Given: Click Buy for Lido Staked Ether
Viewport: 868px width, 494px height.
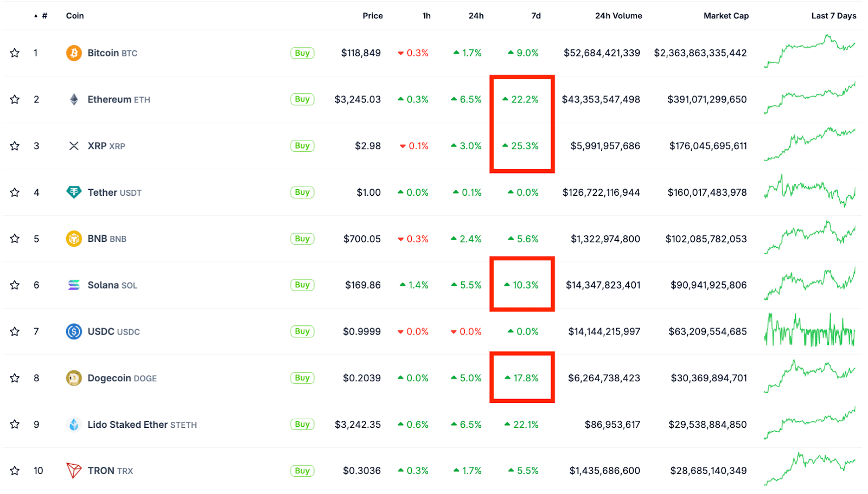Looking at the screenshot, I should coord(302,424).
